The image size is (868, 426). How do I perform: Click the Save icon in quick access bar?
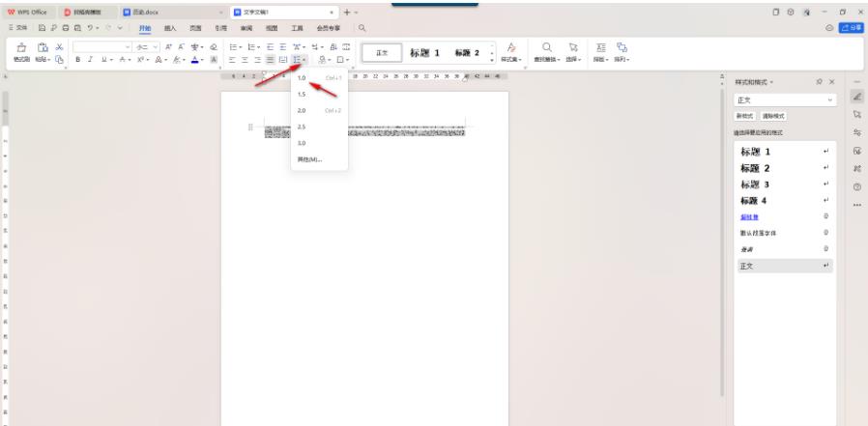(x=43, y=28)
